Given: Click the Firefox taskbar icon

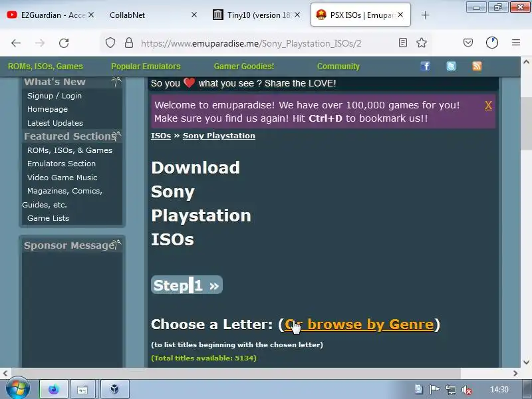Looking at the screenshot, I should [x=54, y=389].
